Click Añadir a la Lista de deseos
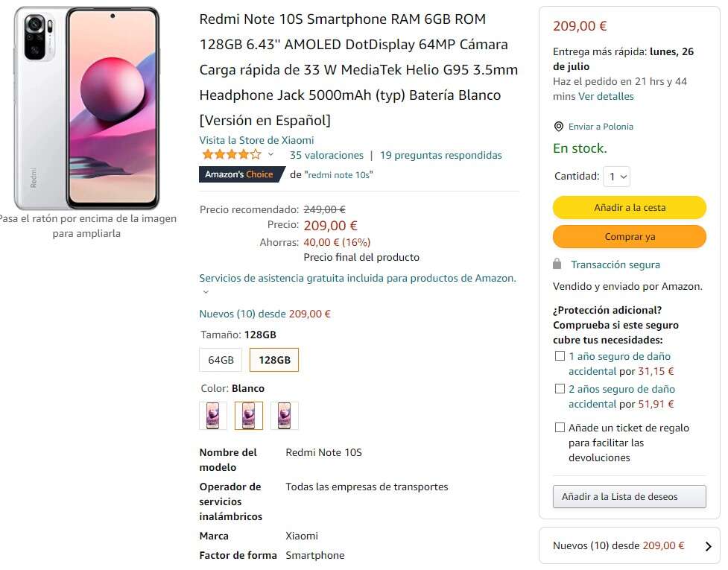The image size is (728, 570). coord(629,496)
